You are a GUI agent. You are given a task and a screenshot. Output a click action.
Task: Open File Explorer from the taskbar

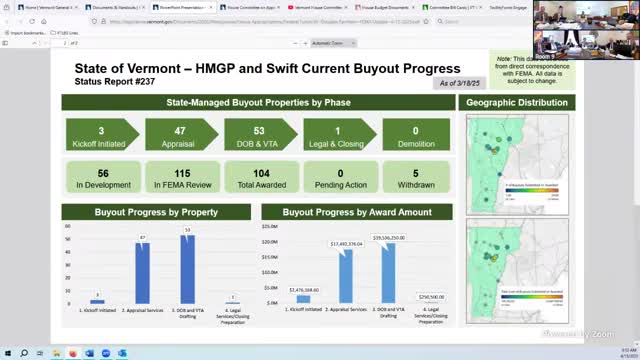click(x=56, y=353)
